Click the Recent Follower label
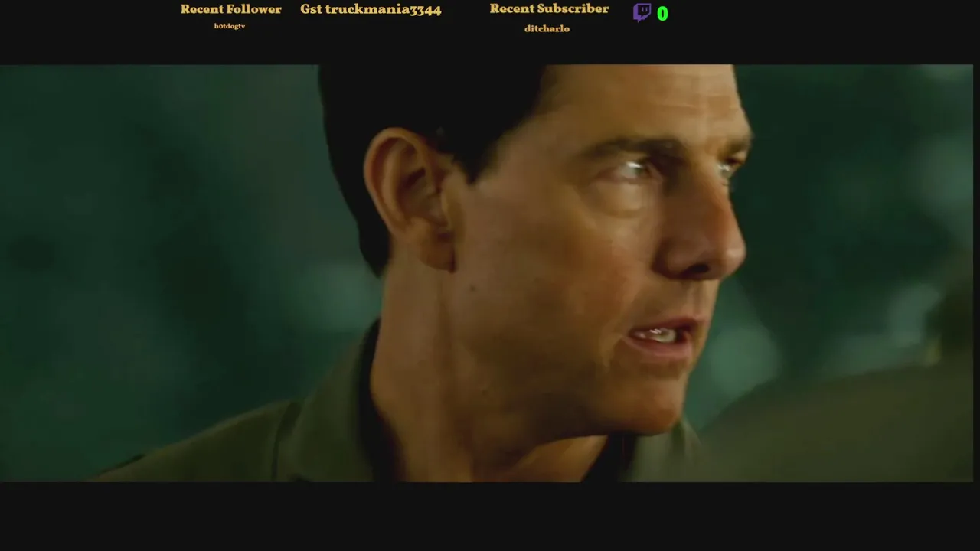 230,9
